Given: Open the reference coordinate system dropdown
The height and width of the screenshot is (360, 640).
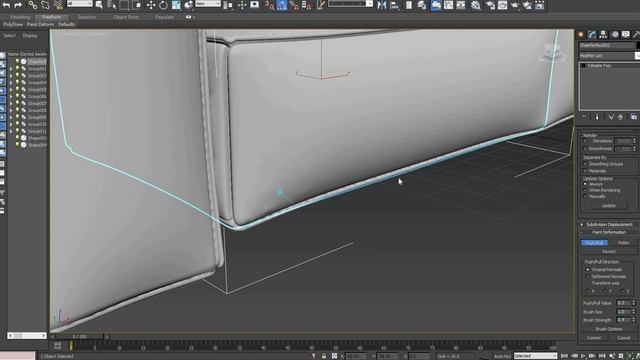Looking at the screenshot, I should (207, 4).
